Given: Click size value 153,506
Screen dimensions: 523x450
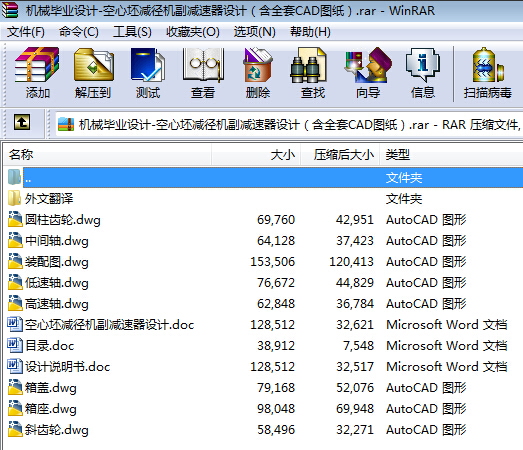Looking at the screenshot, I should pos(273,262).
